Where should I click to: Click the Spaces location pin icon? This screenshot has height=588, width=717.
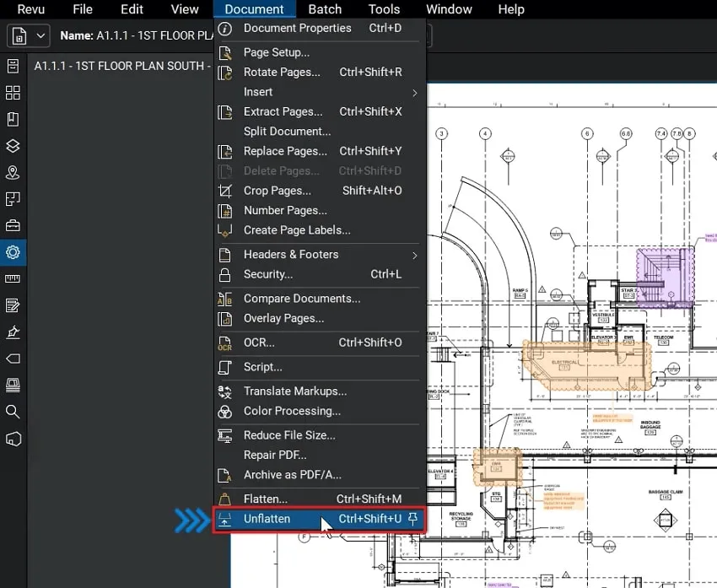tap(13, 172)
